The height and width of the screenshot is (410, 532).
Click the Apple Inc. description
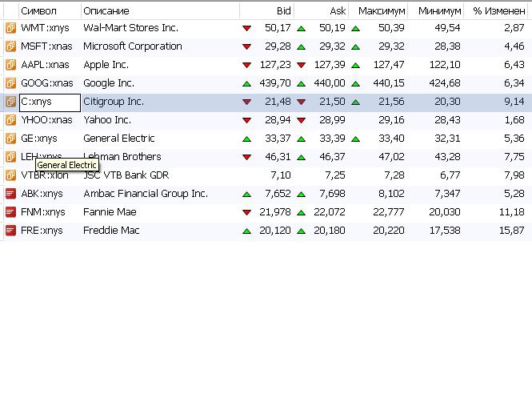tap(106, 65)
